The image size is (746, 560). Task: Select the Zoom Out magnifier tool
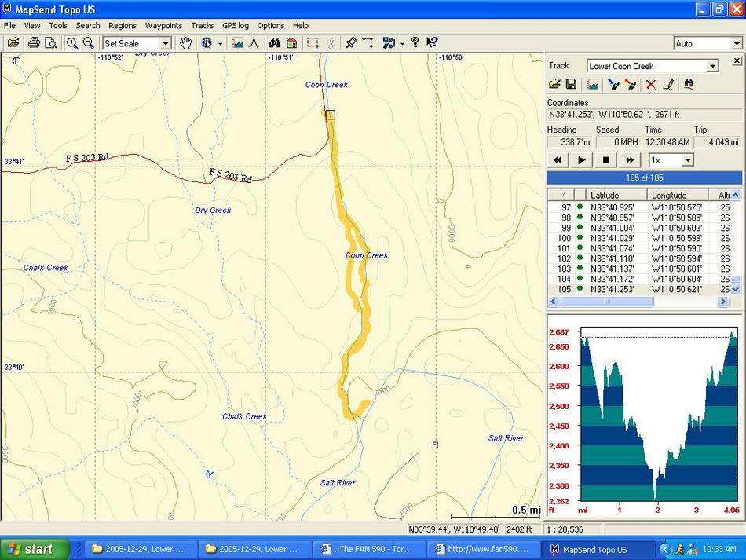pos(89,43)
